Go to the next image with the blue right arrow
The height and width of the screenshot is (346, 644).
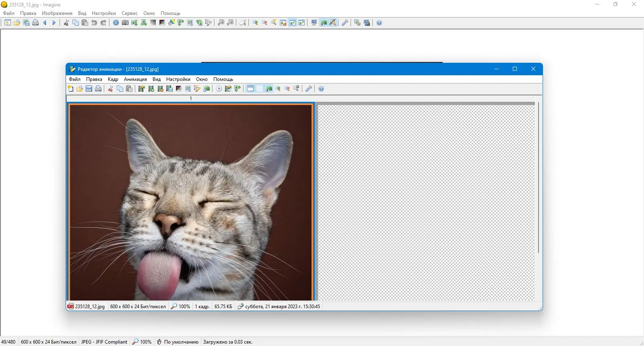pyautogui.click(x=54, y=23)
